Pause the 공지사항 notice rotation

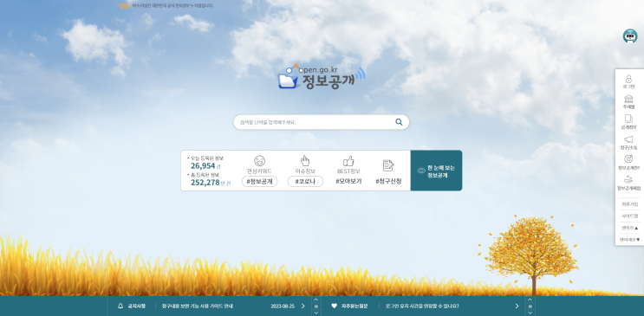[315, 306]
